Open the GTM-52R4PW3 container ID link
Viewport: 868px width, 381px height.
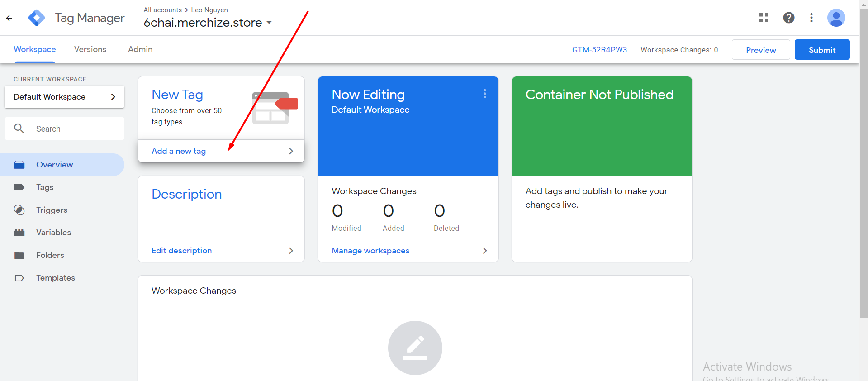tap(599, 50)
